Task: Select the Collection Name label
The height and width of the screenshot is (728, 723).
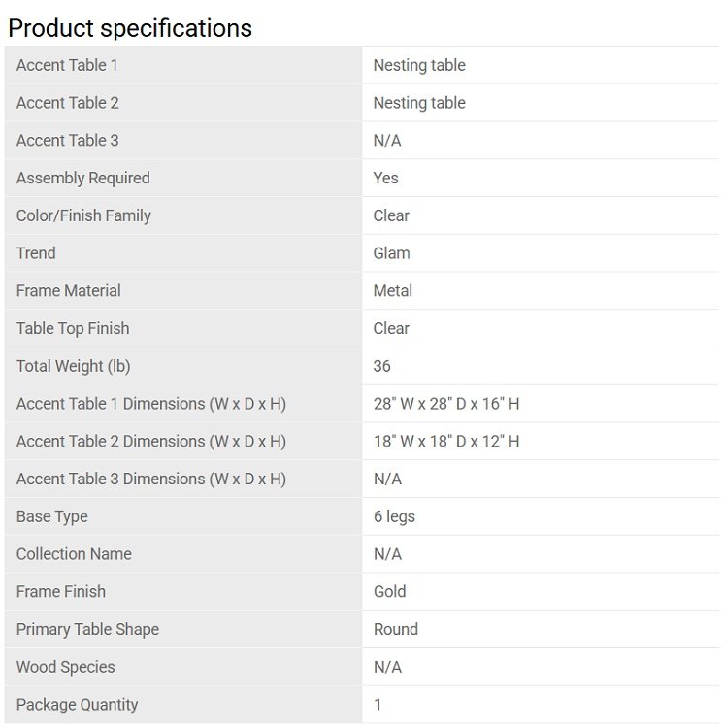Action: coord(74,554)
